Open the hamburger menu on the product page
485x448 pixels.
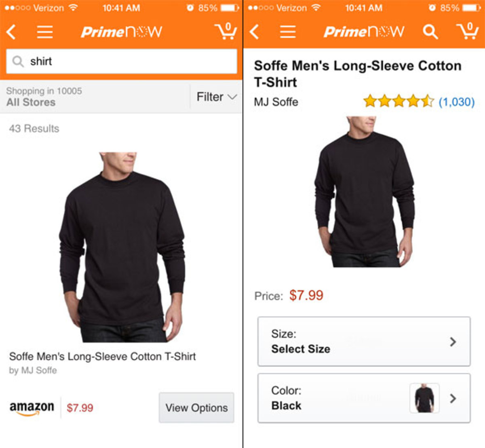tap(288, 32)
